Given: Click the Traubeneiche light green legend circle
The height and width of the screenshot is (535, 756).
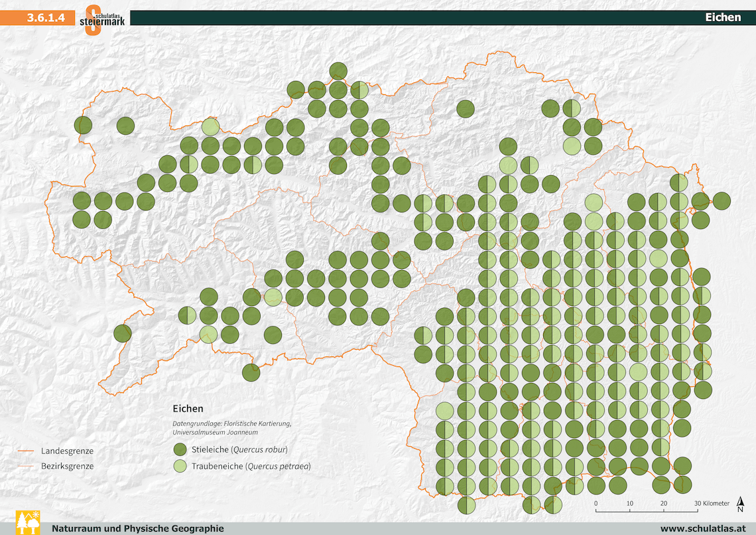Looking at the screenshot, I should [x=180, y=466].
